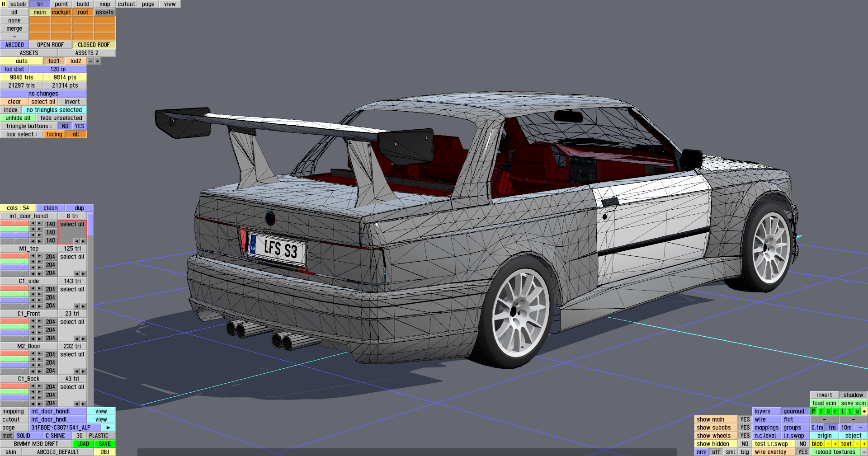
Task: Set triangle buttons to NO
Action: [65, 126]
